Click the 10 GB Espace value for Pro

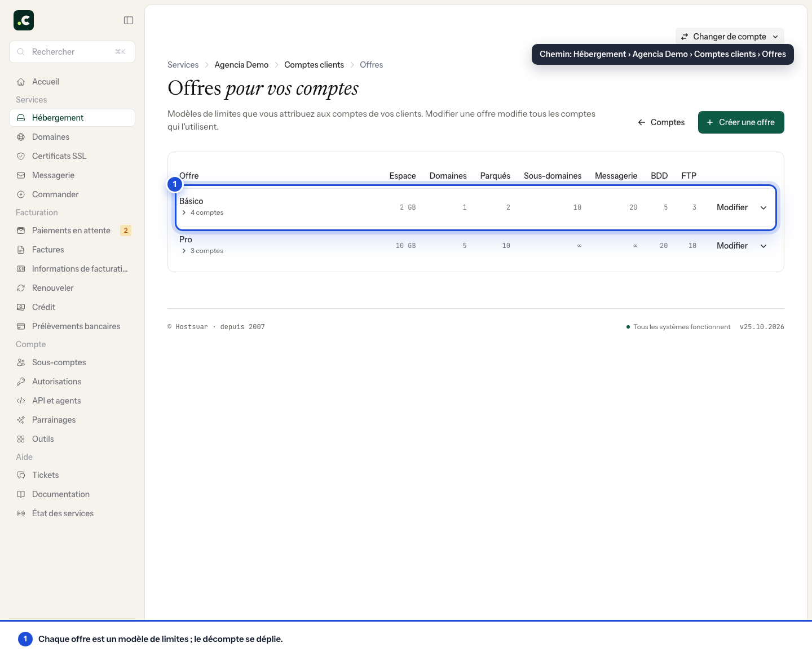[x=405, y=246]
